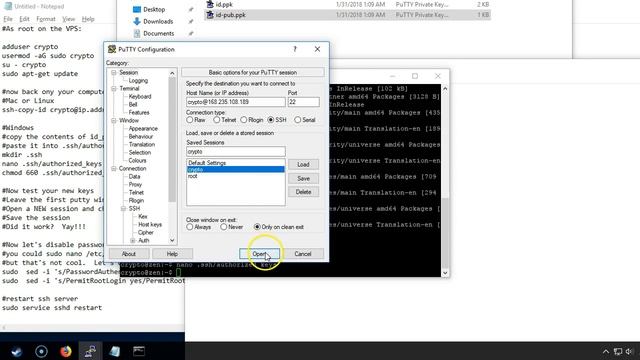Image resolution: width=640 pixels, height=360 pixels.
Task: Click the network tray icon
Action: pyautogui.click(x=618, y=351)
